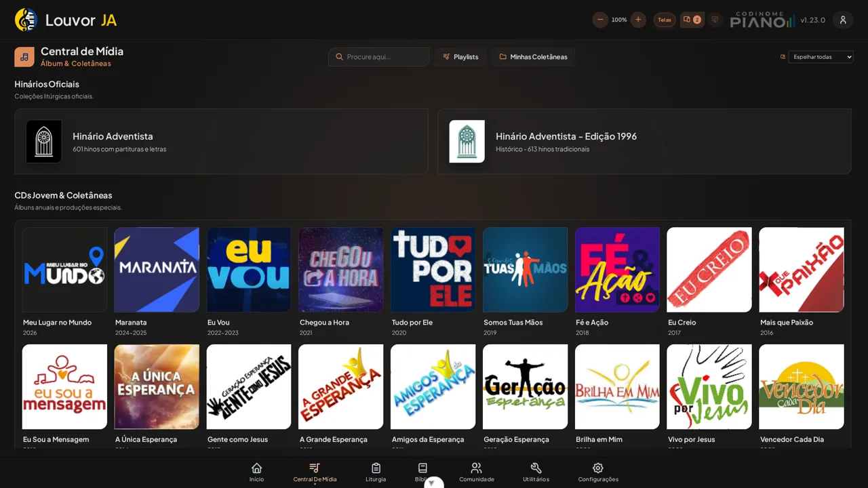Image resolution: width=868 pixels, height=488 pixels.
Task: Open the Fé e Ação album cover
Action: tap(617, 270)
